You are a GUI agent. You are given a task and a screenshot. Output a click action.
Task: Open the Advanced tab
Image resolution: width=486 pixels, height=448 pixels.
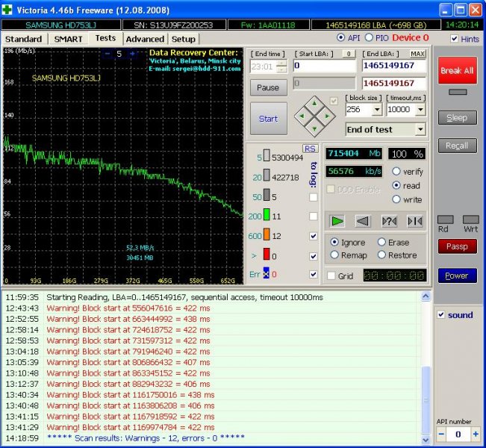[x=145, y=39]
